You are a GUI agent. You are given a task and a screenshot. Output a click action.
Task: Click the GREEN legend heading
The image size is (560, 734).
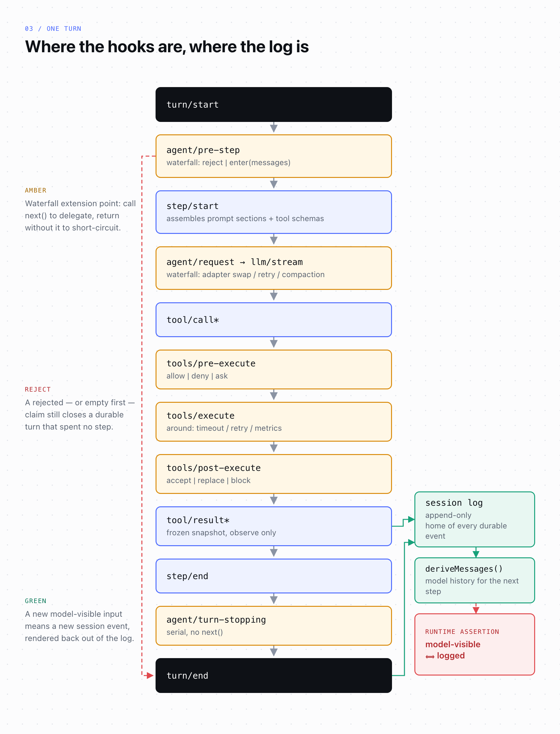click(x=36, y=601)
